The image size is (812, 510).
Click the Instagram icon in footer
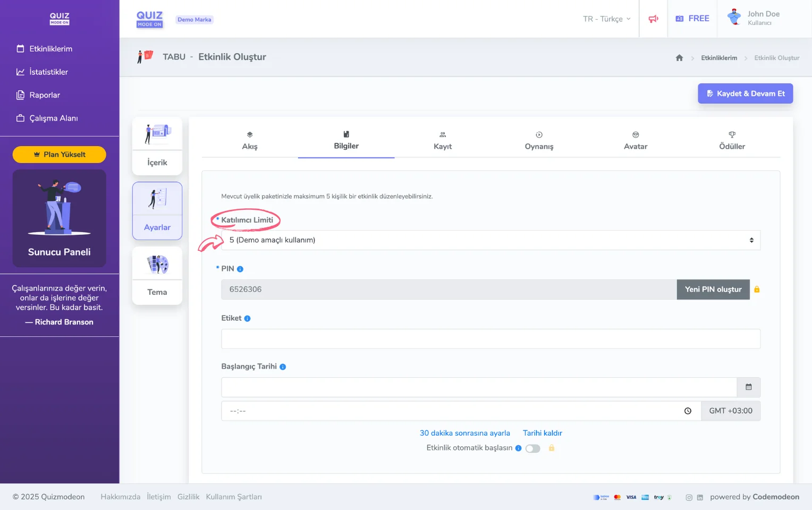pyautogui.click(x=689, y=498)
